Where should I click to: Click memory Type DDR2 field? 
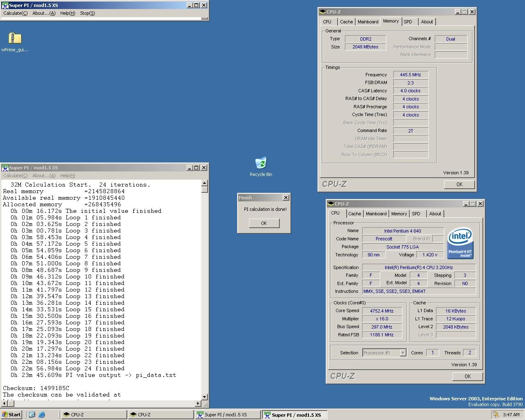(365, 39)
